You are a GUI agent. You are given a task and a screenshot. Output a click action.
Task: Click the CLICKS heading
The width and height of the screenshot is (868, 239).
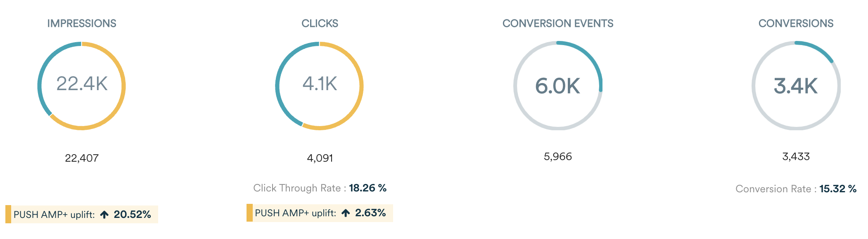point(320,24)
